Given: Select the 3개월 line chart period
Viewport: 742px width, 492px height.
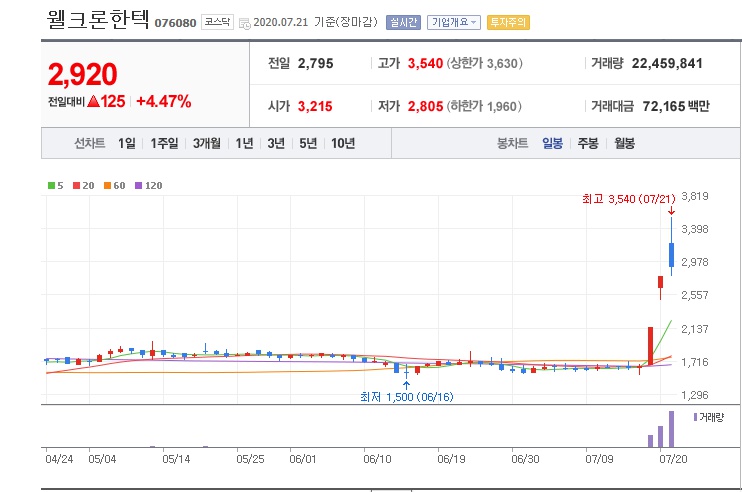Looking at the screenshot, I should coord(206,143).
